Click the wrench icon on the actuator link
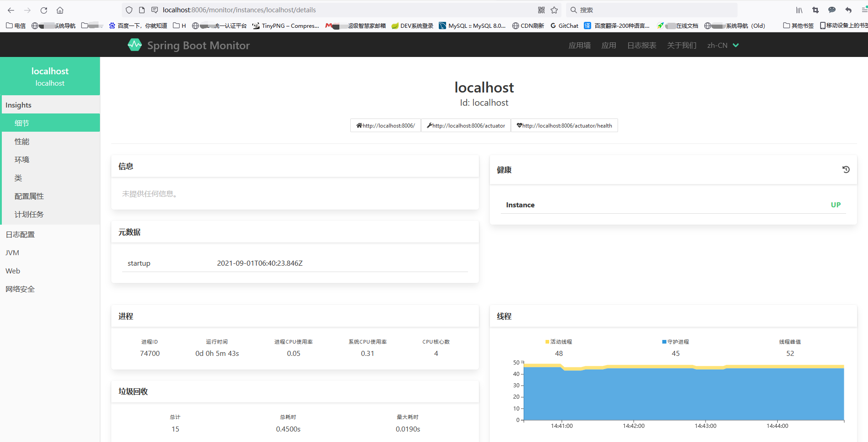868x442 pixels. [429, 125]
